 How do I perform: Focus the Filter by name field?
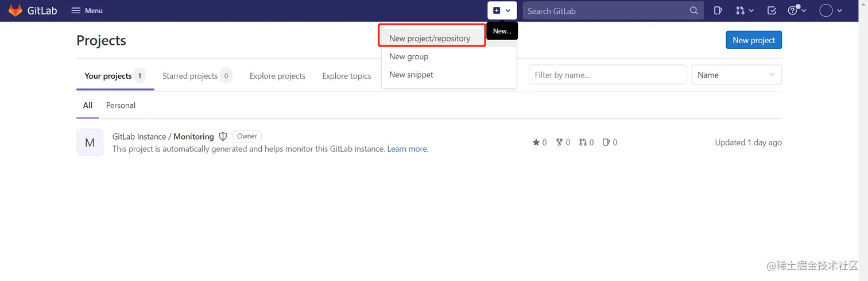[x=608, y=75]
